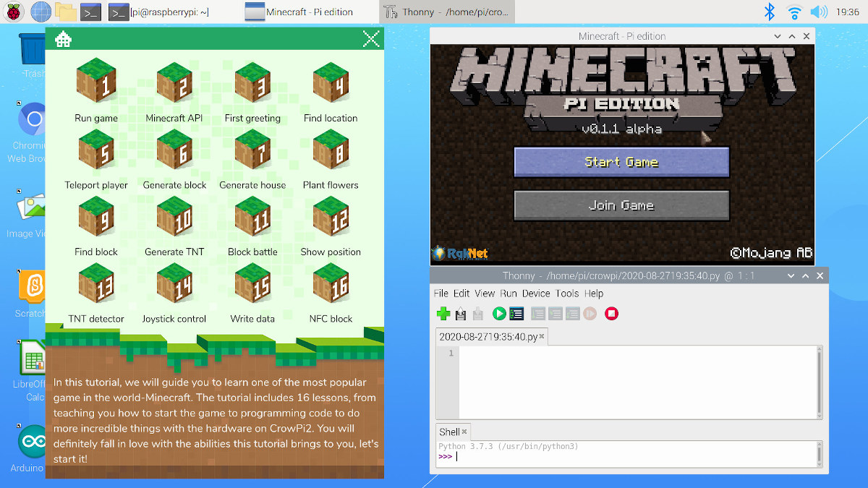The width and height of the screenshot is (868, 488).
Task: Click inside the Thonny code editor area
Action: (637, 382)
